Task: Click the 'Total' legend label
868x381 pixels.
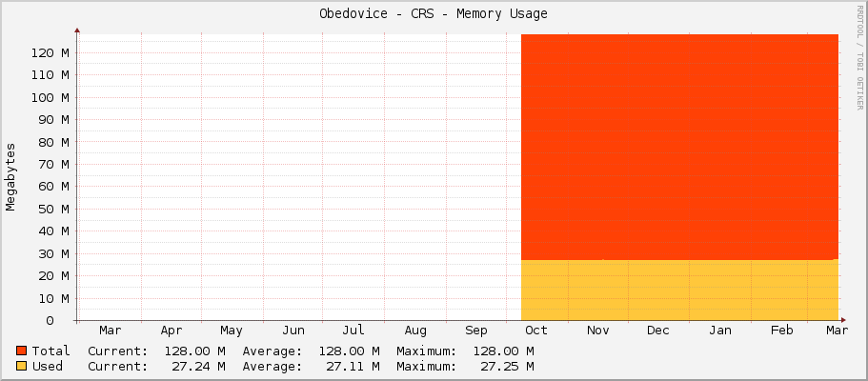Action: pyautogui.click(x=50, y=351)
